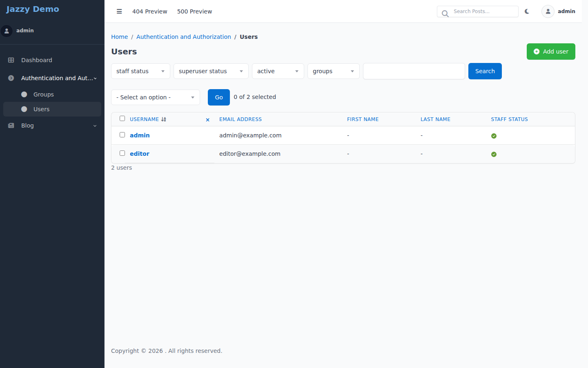Open the groups filter dropdown
Image resolution: width=588 pixels, height=368 pixels.
[x=334, y=71]
